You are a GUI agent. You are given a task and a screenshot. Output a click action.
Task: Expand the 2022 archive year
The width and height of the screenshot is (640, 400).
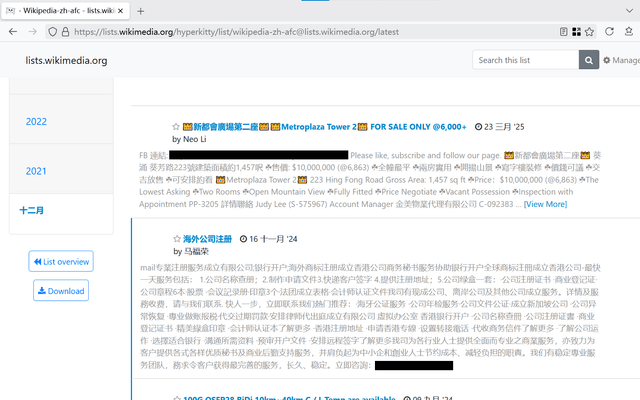pyautogui.click(x=36, y=122)
